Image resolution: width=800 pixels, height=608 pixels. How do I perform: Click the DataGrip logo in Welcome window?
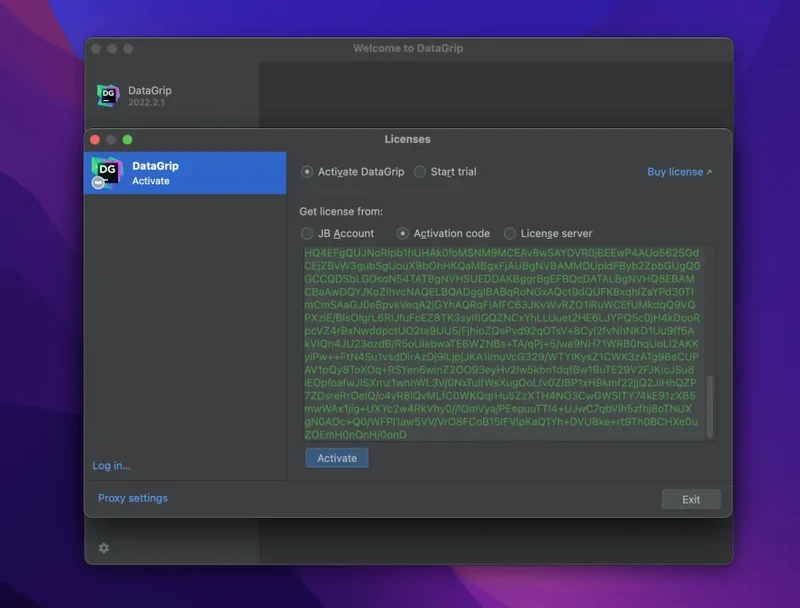pyautogui.click(x=108, y=96)
